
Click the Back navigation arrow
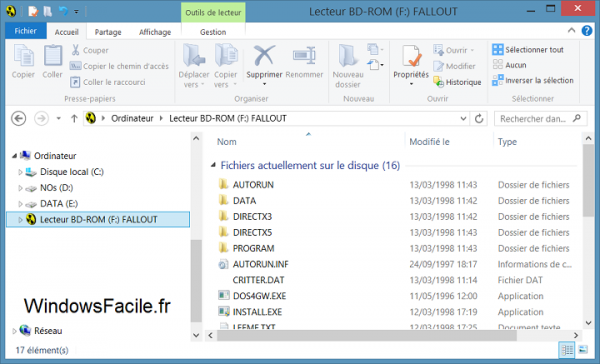[19, 118]
